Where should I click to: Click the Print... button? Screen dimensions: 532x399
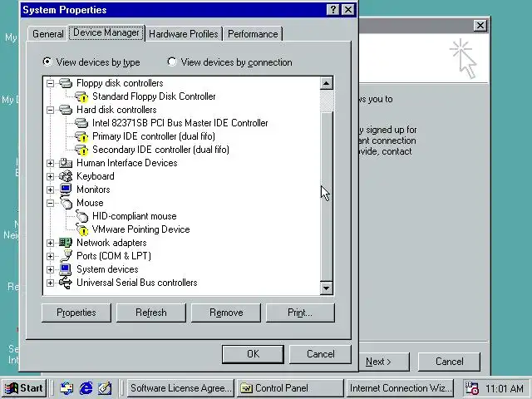pos(300,313)
